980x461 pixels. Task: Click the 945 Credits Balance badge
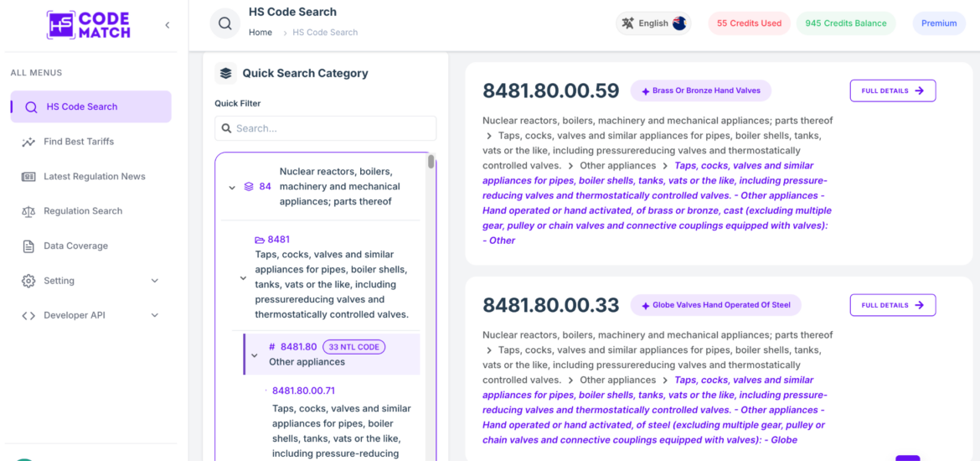[x=846, y=23]
